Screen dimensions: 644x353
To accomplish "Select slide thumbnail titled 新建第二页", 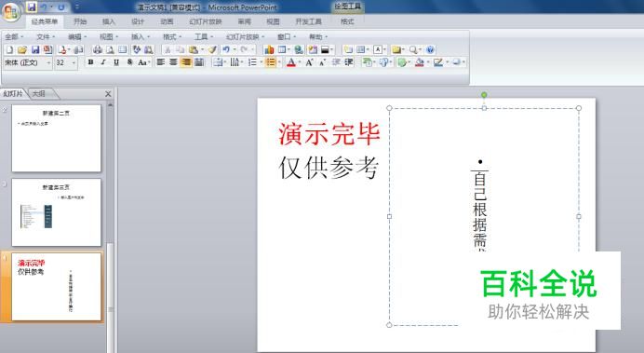I will coord(56,138).
